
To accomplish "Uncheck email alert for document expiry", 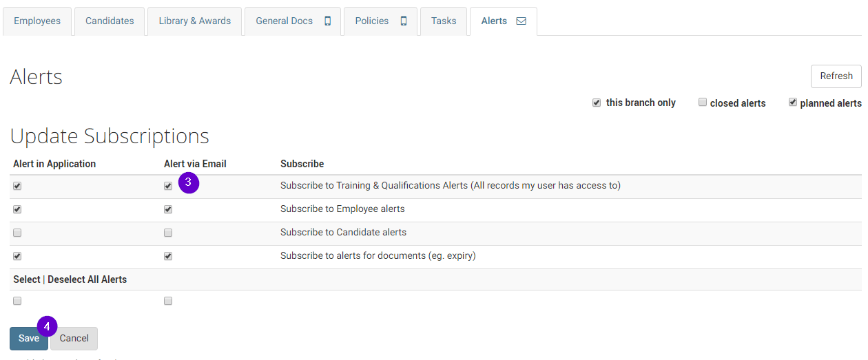I will (x=168, y=256).
